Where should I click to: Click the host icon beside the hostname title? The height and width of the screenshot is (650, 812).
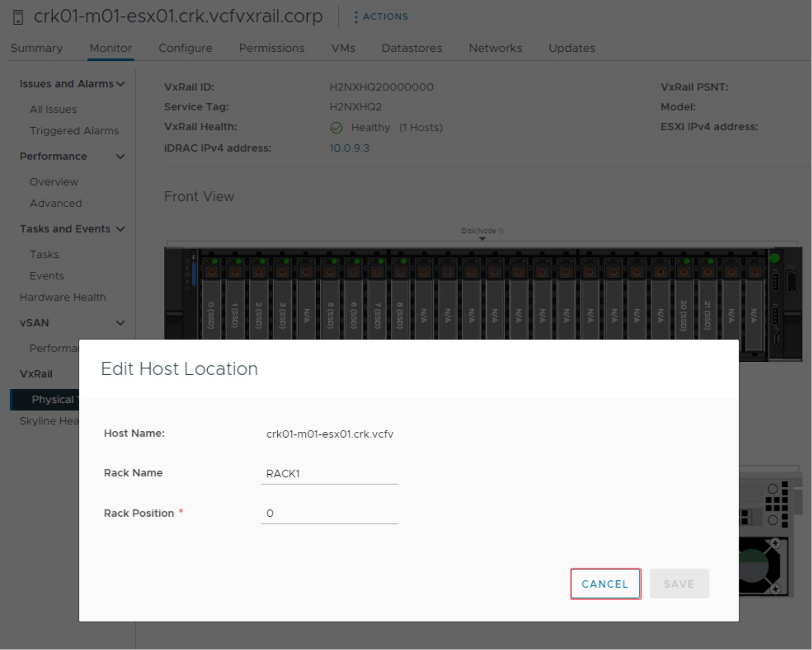click(18, 17)
